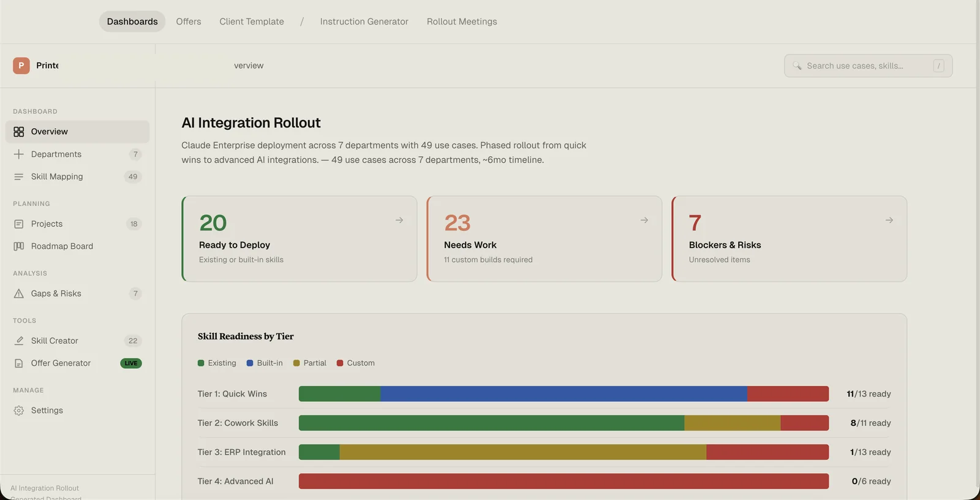Open the 20 Ready to Deploy card
Screen dimensions: 980x500
(300, 239)
